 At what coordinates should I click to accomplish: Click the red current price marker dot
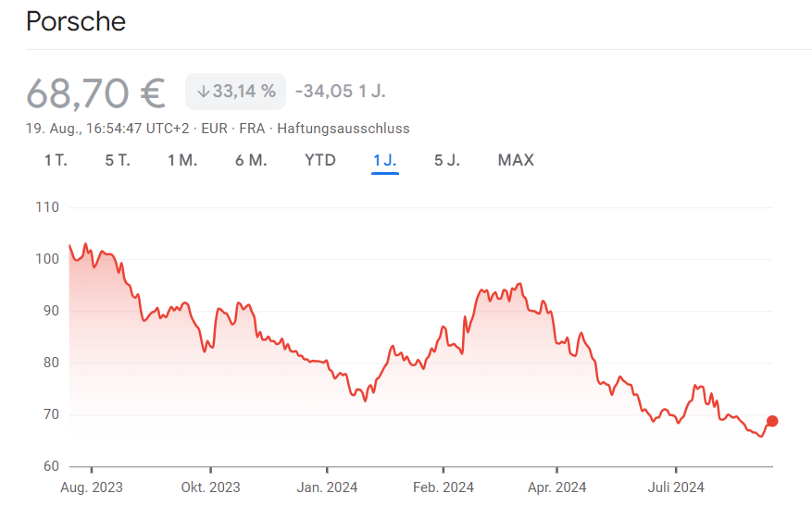[x=772, y=421]
